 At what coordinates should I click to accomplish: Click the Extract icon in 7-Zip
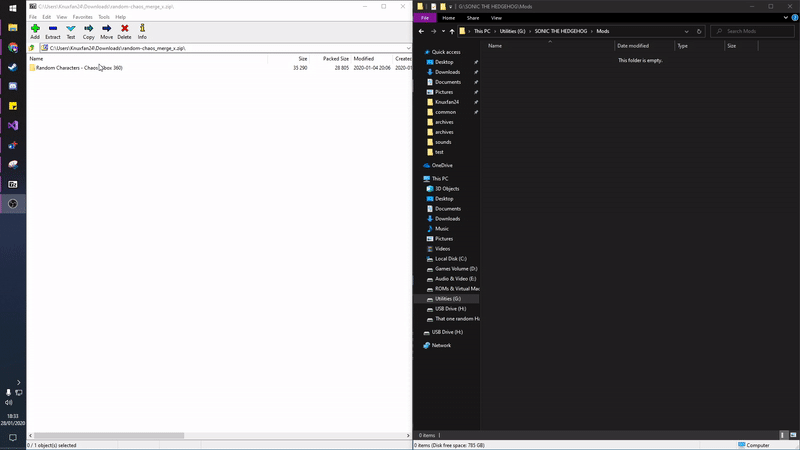click(53, 31)
